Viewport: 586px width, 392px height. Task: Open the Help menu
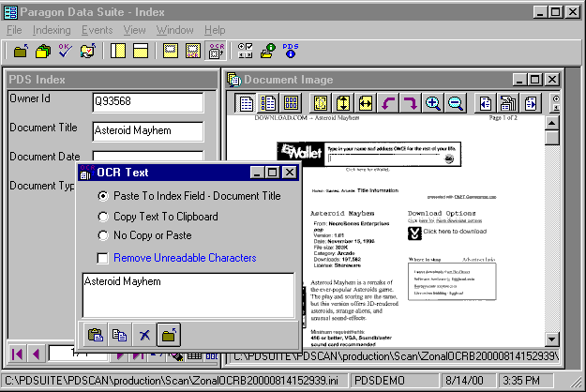(215, 30)
